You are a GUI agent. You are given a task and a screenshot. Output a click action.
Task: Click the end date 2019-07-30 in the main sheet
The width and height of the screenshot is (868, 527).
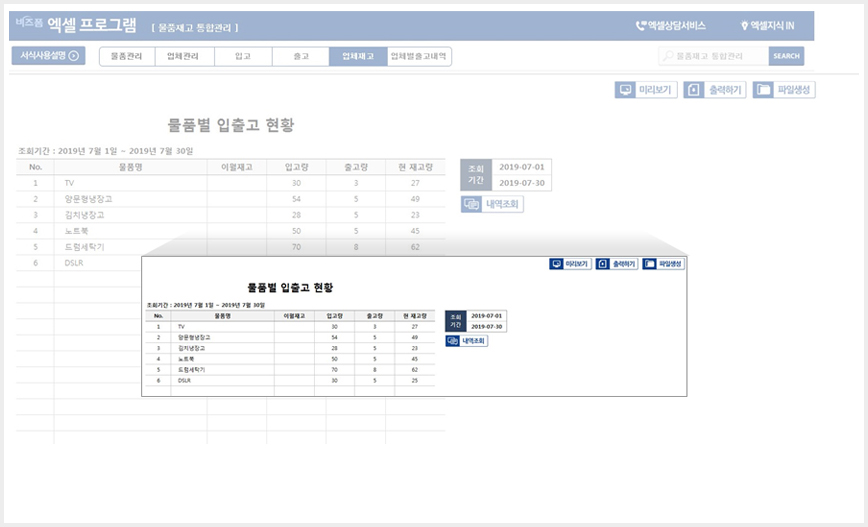pyautogui.click(x=521, y=183)
